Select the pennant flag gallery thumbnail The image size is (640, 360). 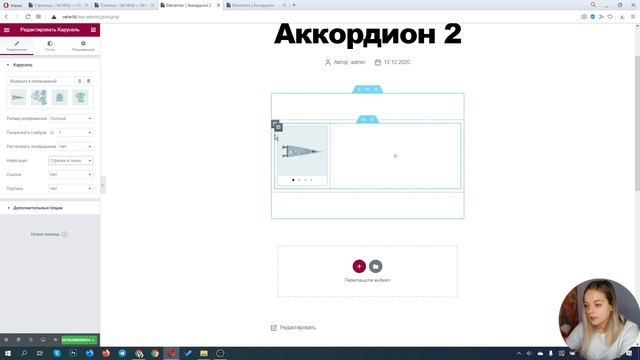coord(18,97)
